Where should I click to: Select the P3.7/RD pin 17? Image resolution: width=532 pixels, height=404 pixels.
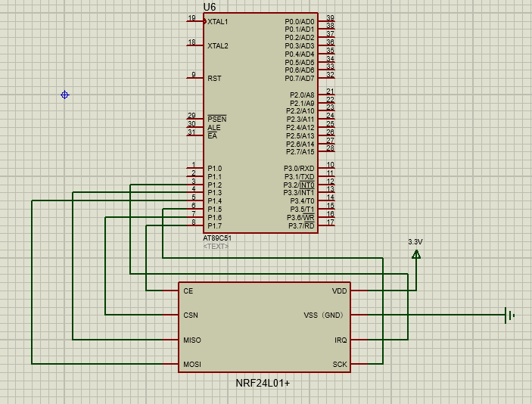coord(327,225)
